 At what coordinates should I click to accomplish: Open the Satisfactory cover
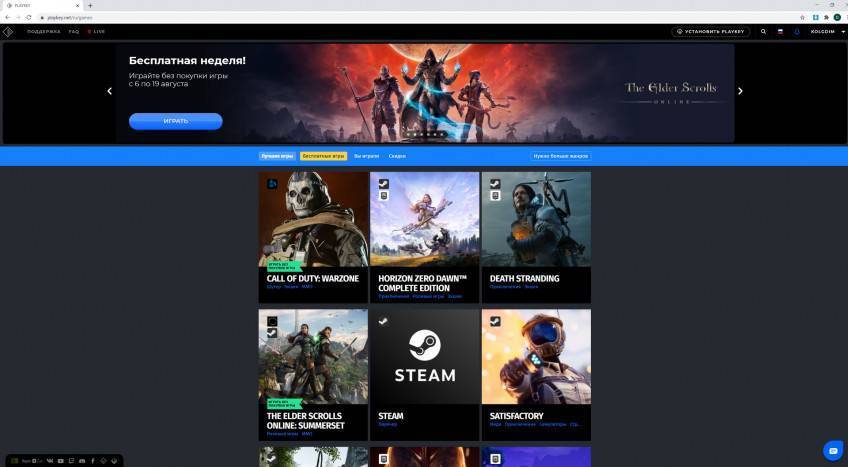coord(536,357)
